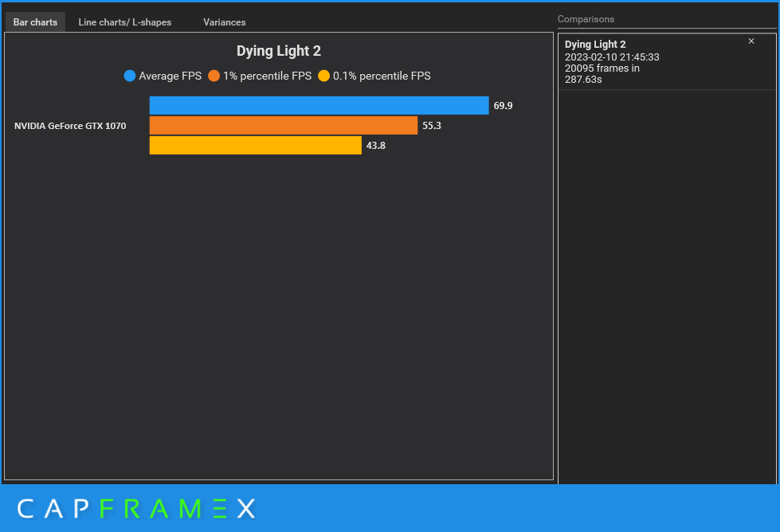
Task: Click the Comparisons panel header
Action: [586, 19]
